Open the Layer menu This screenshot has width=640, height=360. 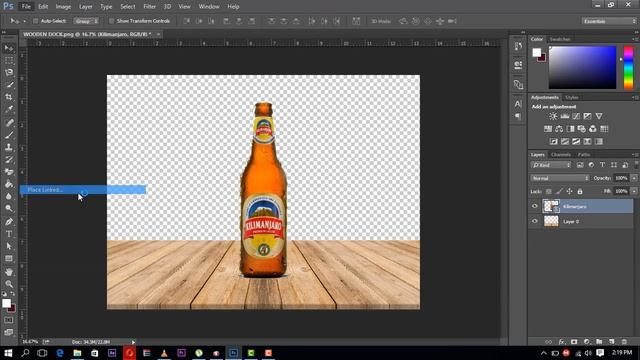click(x=85, y=7)
